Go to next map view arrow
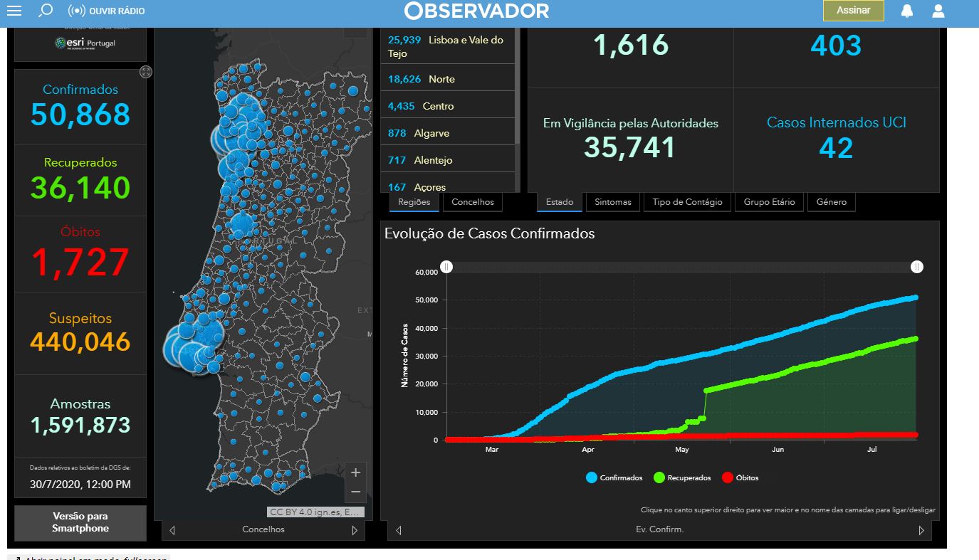This screenshot has height=560, width=979. pos(355,530)
